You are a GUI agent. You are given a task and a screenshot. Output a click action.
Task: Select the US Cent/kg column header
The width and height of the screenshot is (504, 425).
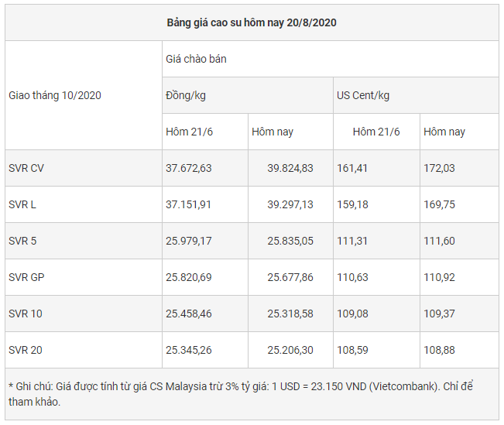[362, 95]
